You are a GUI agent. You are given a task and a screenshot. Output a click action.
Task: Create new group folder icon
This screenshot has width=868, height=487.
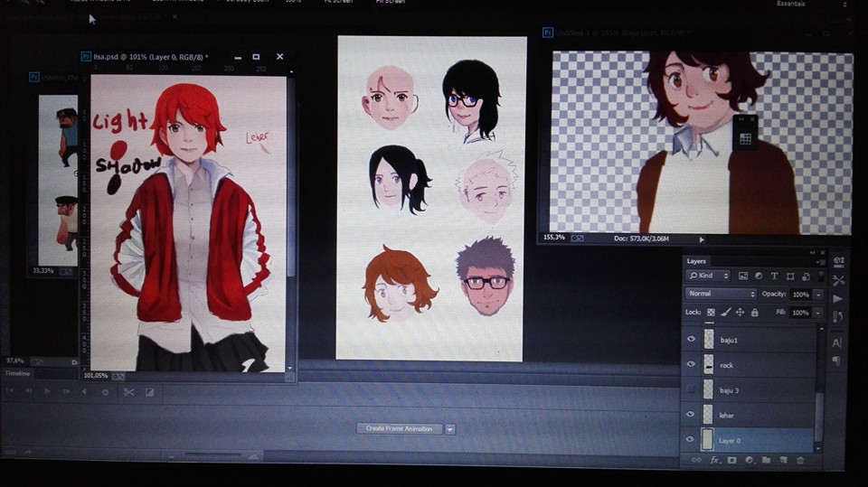click(766, 460)
